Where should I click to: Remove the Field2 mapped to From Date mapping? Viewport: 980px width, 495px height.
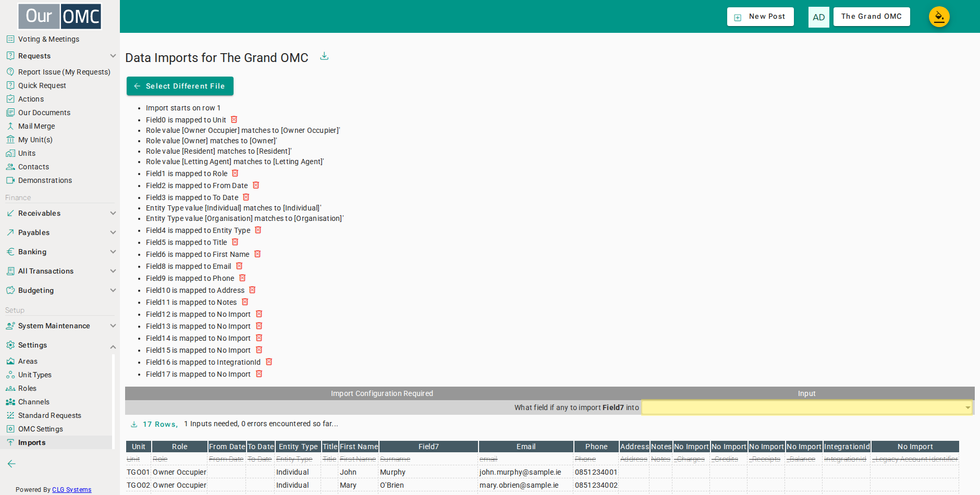[256, 185]
